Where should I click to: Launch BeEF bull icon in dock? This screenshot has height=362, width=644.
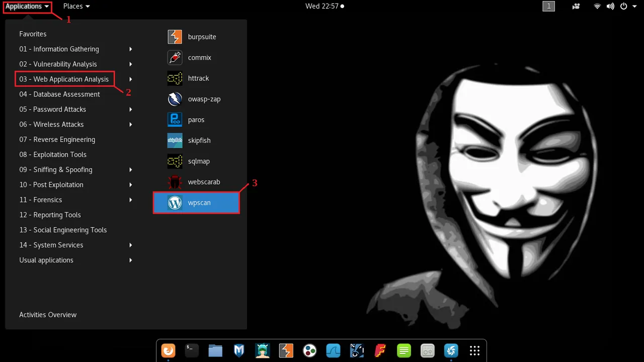[357, 350]
